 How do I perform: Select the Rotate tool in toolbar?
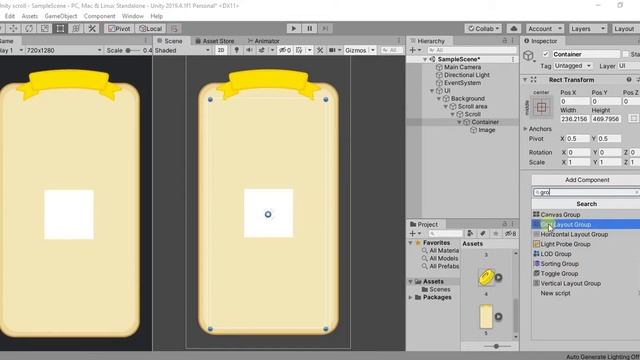click(x=29, y=29)
